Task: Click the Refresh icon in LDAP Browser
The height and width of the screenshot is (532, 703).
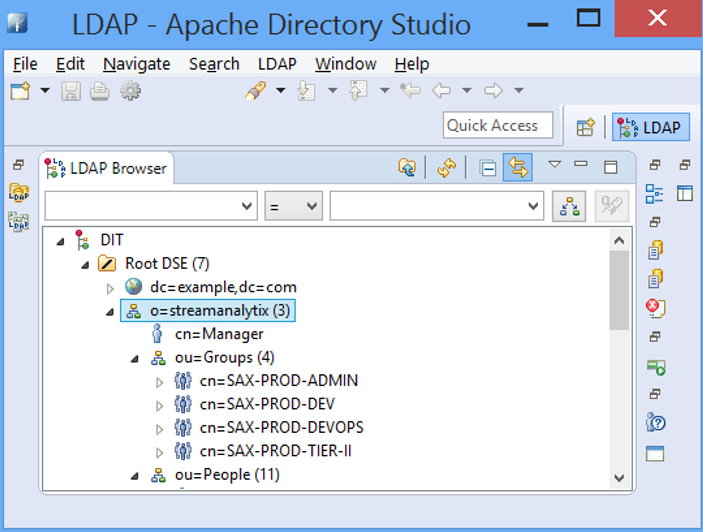Action: click(446, 168)
